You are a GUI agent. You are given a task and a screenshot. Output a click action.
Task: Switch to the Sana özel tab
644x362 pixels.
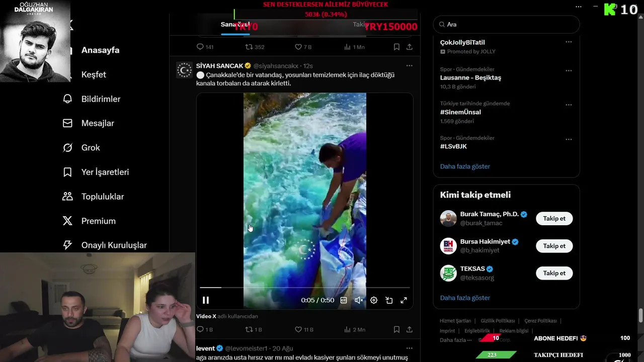235,25
